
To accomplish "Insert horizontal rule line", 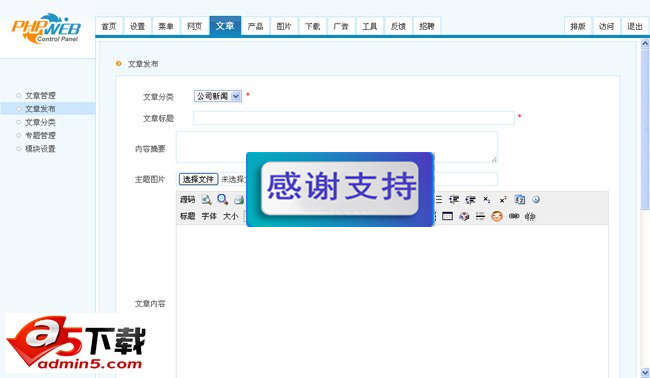I will click(x=480, y=216).
